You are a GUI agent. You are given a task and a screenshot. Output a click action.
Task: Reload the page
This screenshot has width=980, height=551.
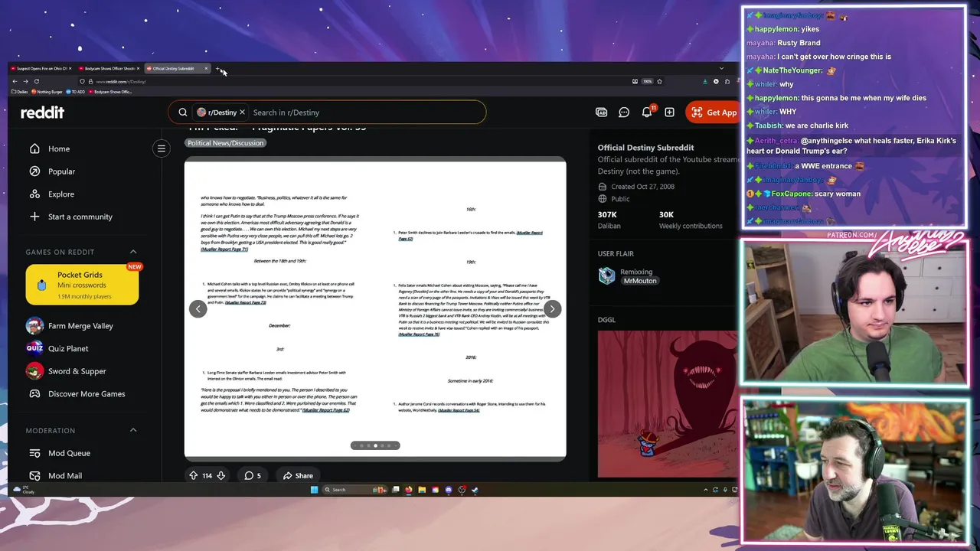point(37,81)
